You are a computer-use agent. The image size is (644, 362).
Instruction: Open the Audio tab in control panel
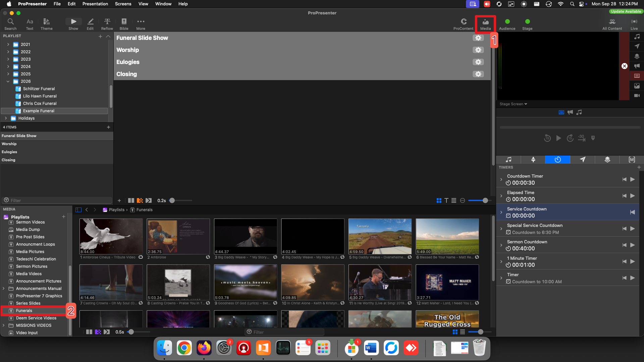click(x=508, y=160)
